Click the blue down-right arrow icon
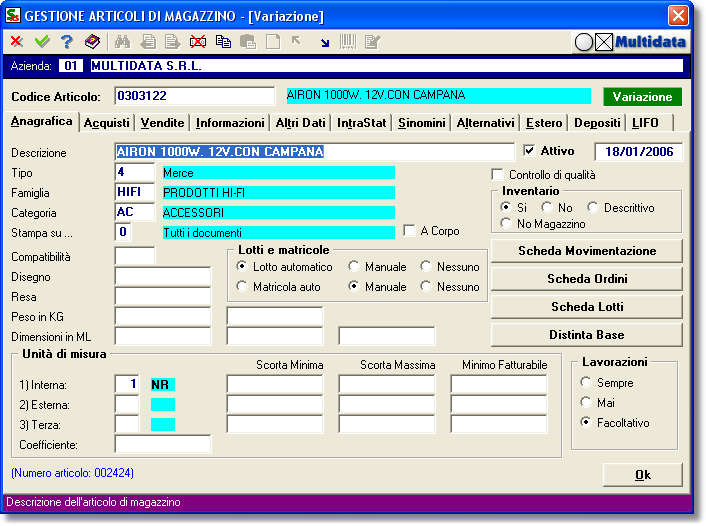 [325, 43]
